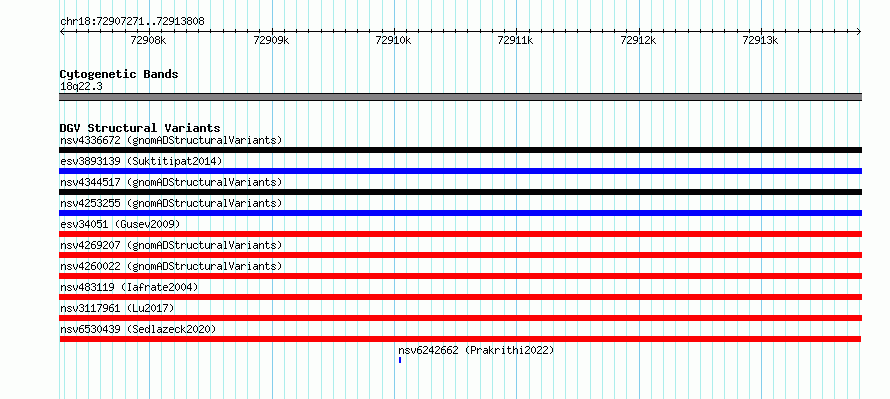Open the esv3893139 (Suktitipat2014) label

point(141,161)
